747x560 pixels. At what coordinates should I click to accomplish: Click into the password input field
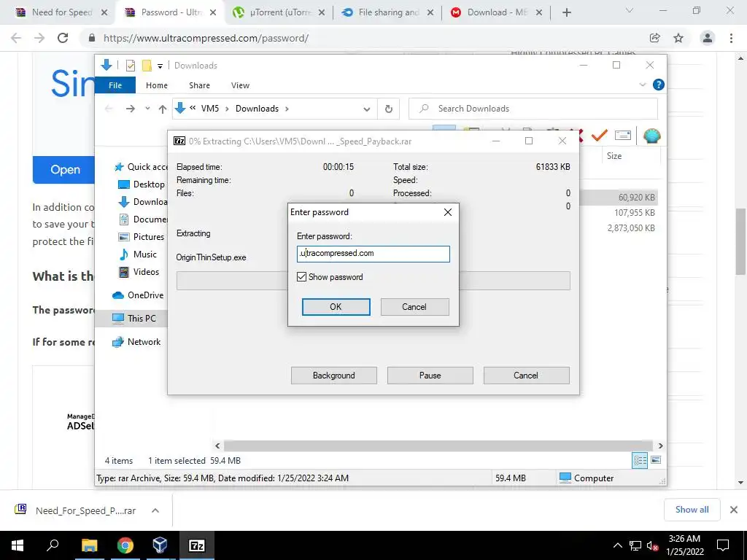pos(373,254)
